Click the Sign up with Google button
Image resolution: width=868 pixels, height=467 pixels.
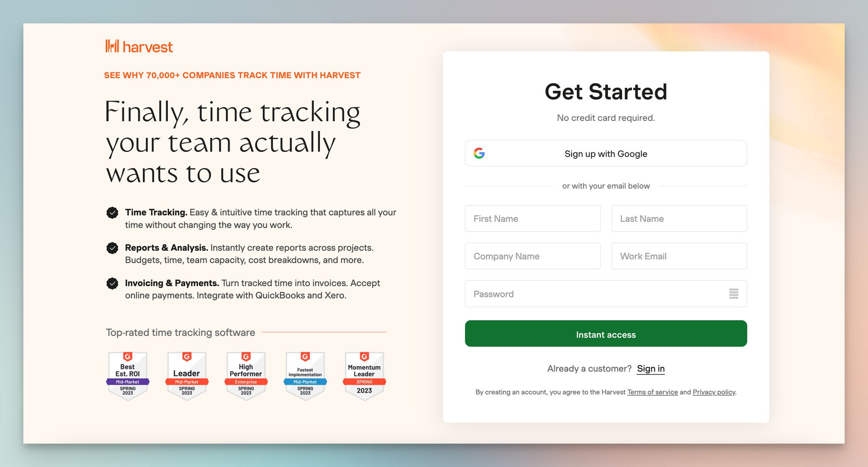606,153
